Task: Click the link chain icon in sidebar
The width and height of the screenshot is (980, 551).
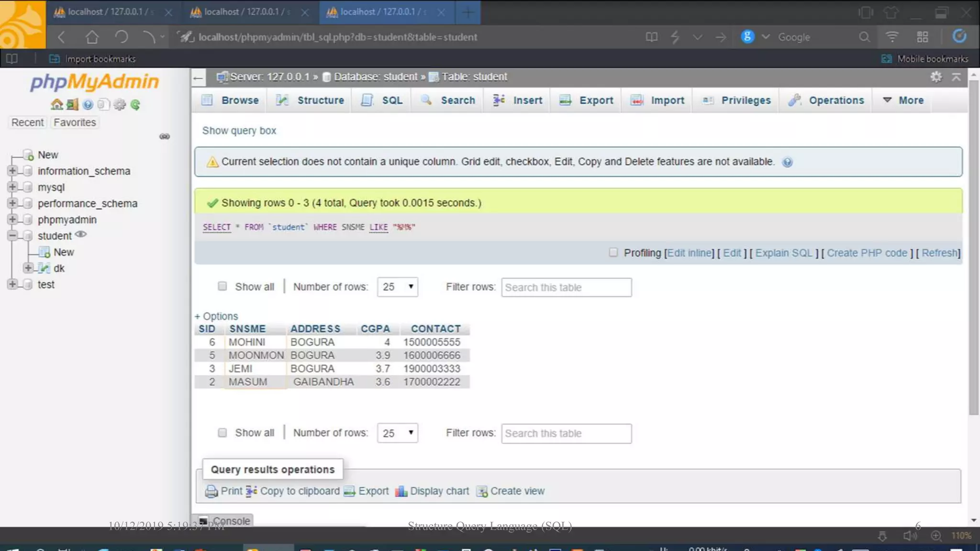Action: point(165,137)
